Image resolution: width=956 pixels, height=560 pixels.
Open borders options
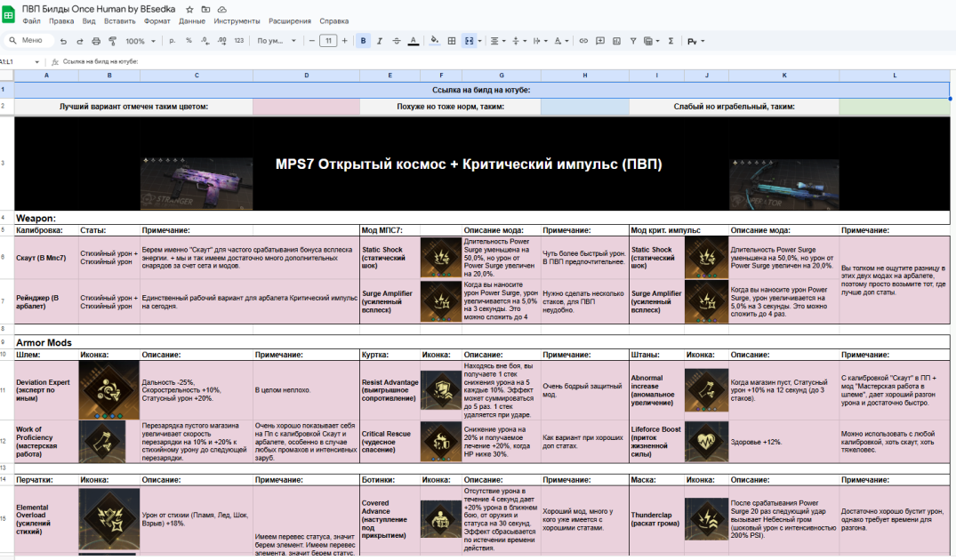pyautogui.click(x=452, y=41)
